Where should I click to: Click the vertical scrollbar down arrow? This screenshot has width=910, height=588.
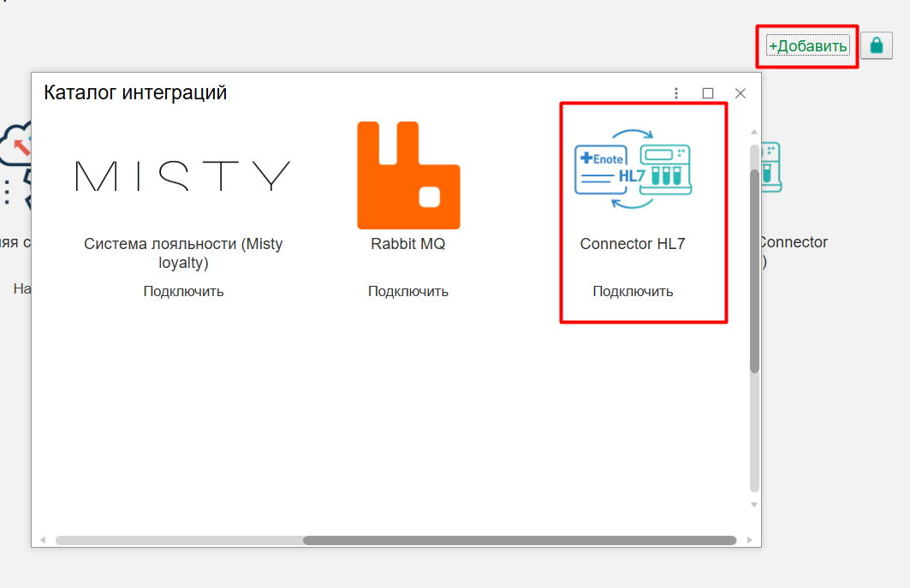tap(754, 505)
